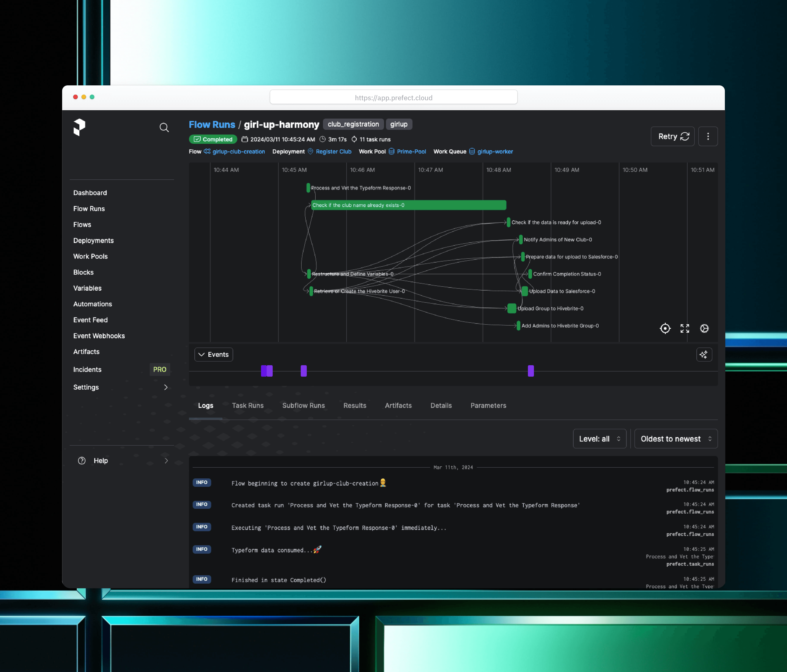Screen dimensions: 787x672
Task: Click the browser address bar
Action: point(393,97)
